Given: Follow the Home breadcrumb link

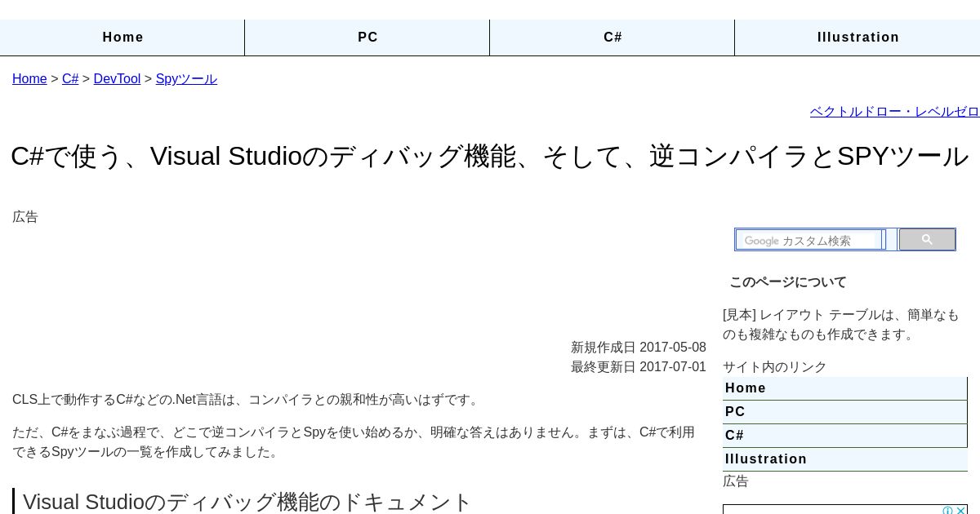Looking at the screenshot, I should (x=29, y=79).
